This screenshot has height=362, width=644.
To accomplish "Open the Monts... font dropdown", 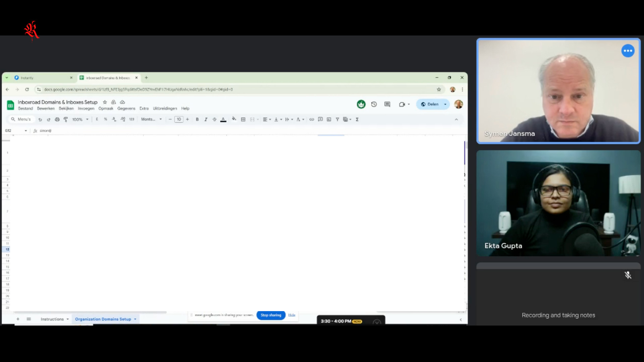I will pos(152,119).
